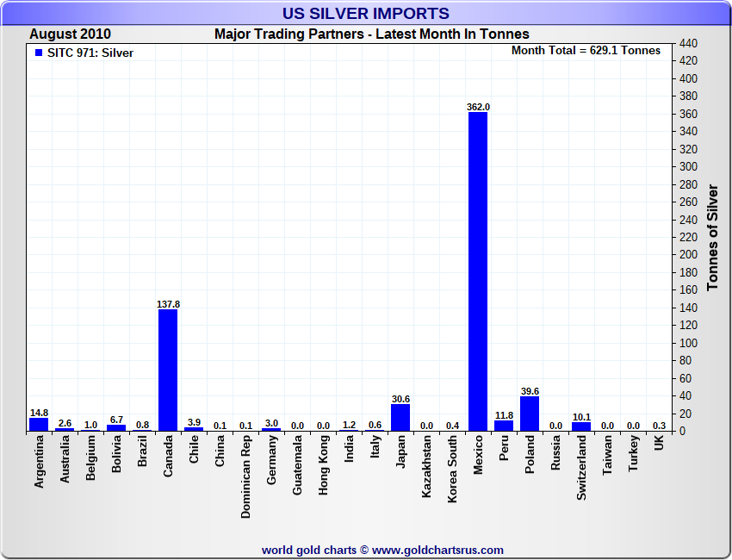Click the Month Total 629.1 Tonnes text
The width and height of the screenshot is (732, 560).
point(586,51)
